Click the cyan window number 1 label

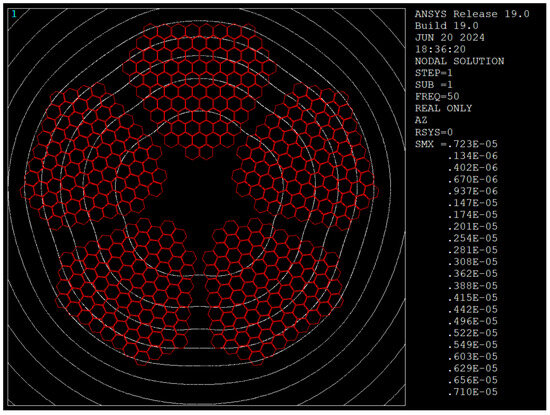click(x=14, y=14)
